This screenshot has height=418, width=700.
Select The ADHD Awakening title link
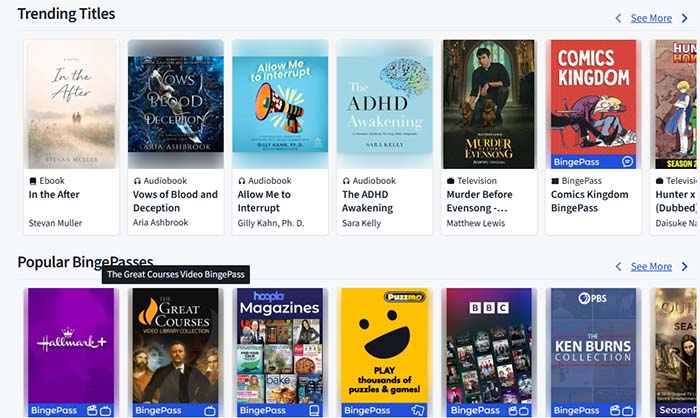(367, 201)
